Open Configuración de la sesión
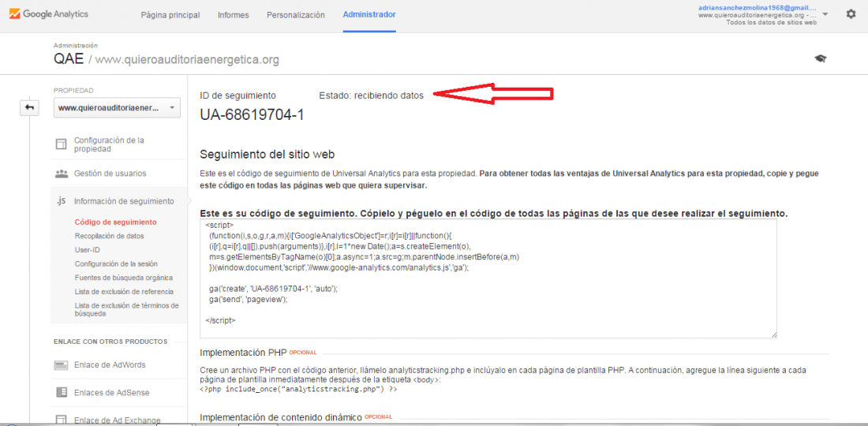Image resolution: width=868 pixels, height=426 pixels. [x=116, y=264]
